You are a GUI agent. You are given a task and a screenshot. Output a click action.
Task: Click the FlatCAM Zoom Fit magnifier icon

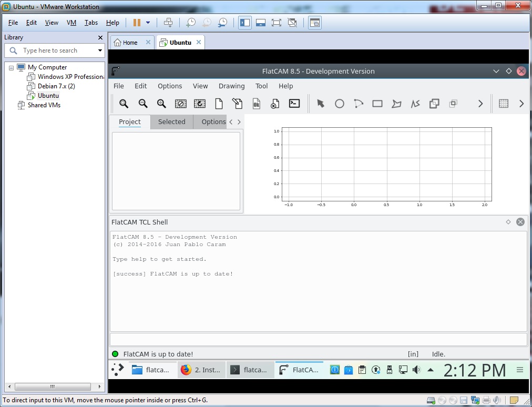click(x=124, y=104)
